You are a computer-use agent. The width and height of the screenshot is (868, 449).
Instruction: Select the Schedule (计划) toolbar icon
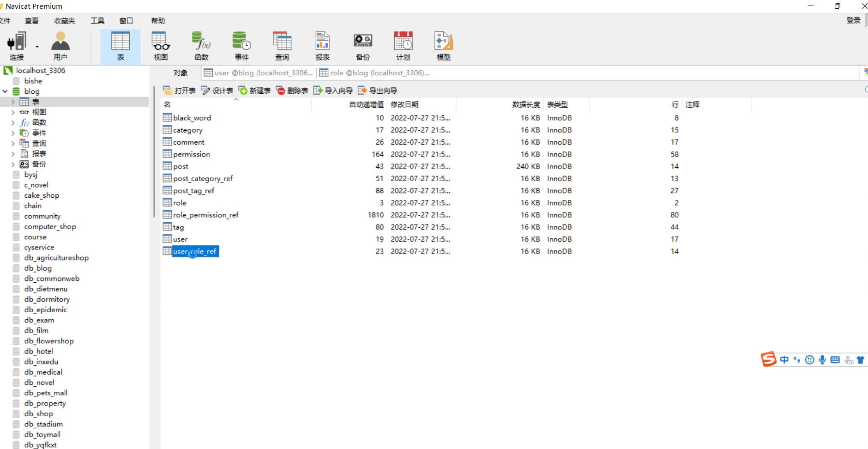(403, 46)
